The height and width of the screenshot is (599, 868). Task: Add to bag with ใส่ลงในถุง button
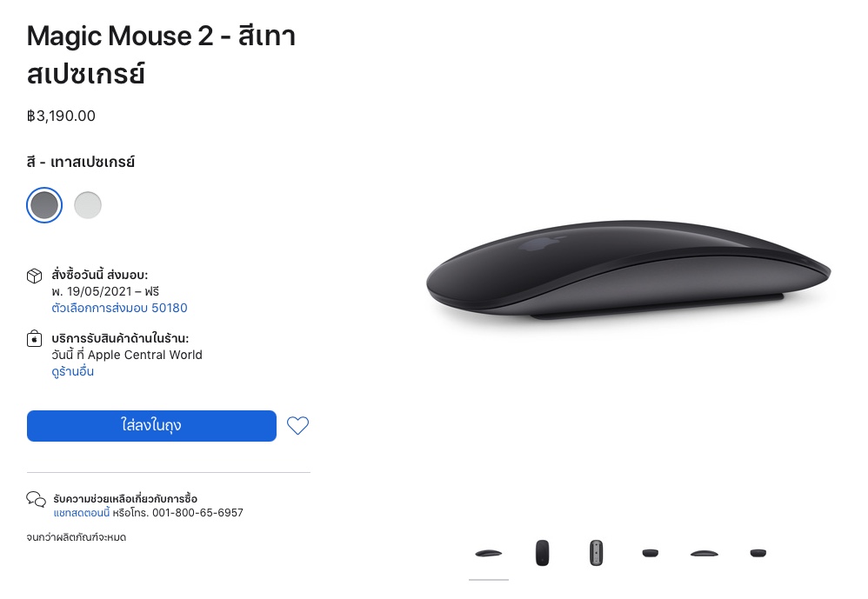click(x=151, y=426)
